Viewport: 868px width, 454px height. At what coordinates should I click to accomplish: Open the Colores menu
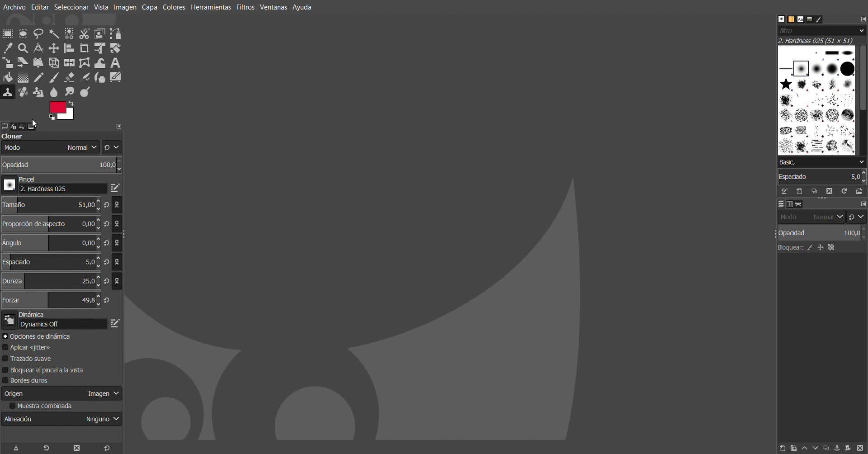[174, 7]
